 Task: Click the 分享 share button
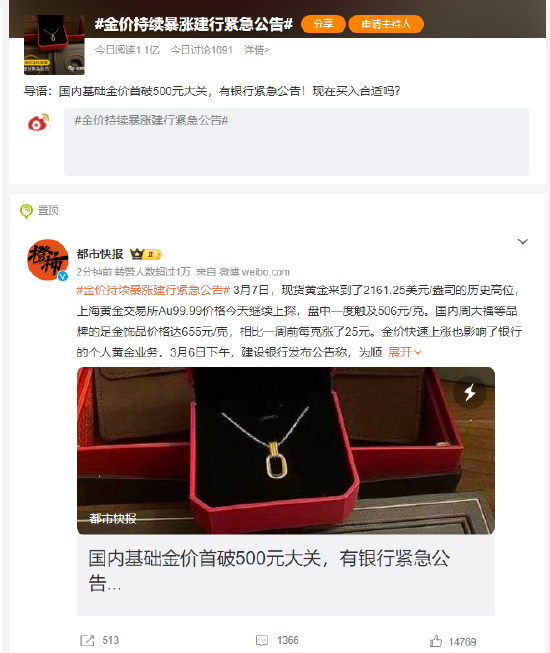point(323,24)
